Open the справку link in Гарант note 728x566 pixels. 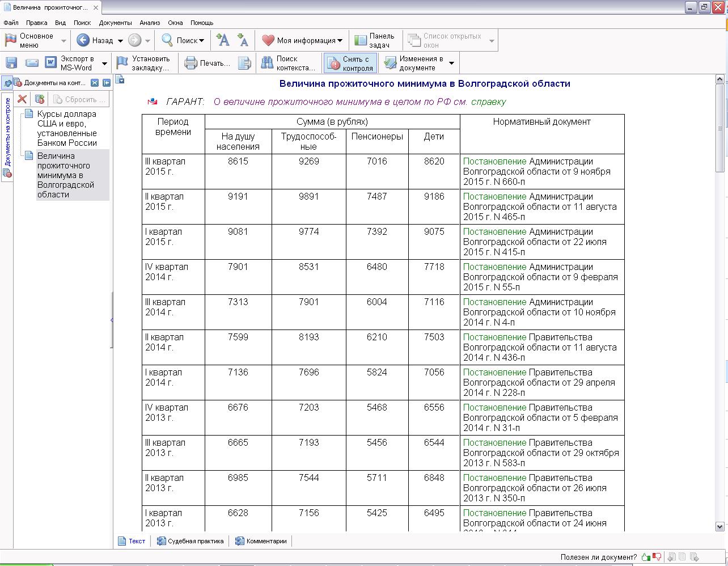489,102
